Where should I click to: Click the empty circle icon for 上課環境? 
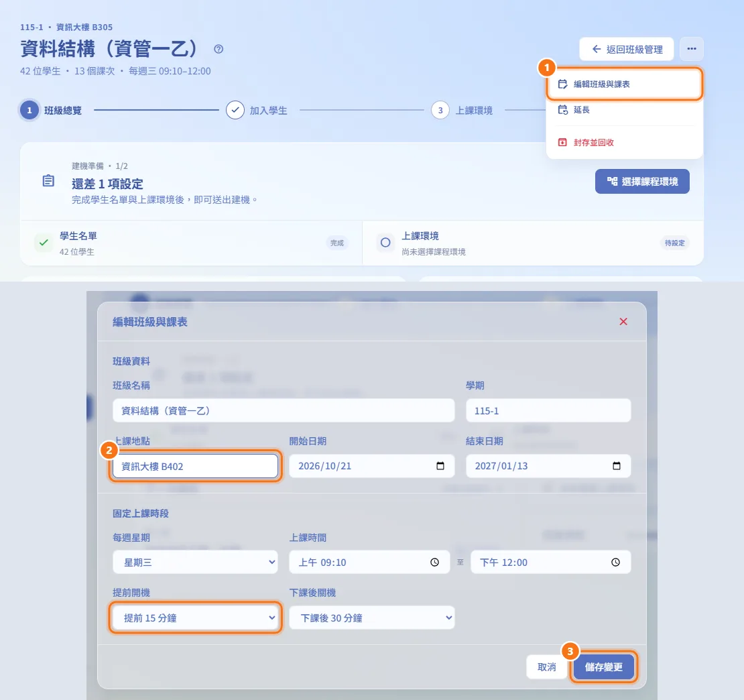click(x=385, y=243)
